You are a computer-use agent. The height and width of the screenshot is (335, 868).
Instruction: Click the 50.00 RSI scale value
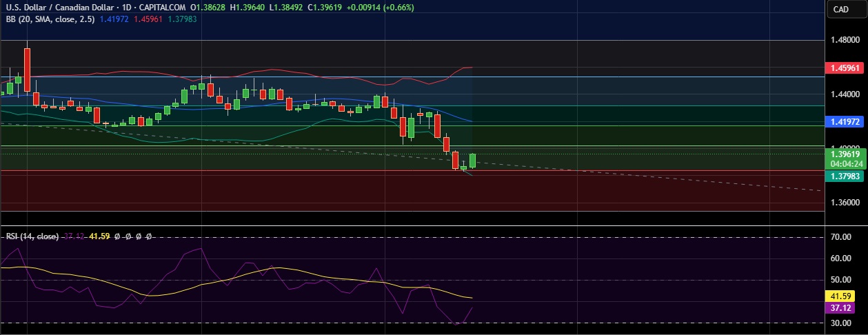(x=842, y=280)
